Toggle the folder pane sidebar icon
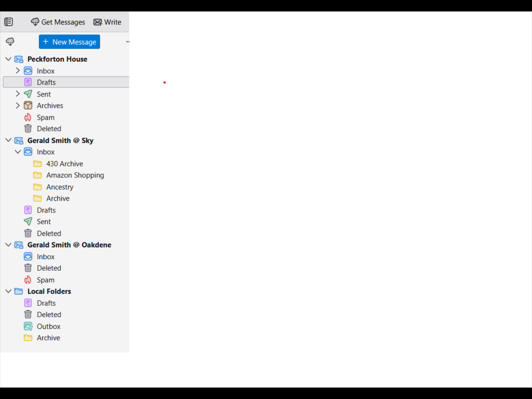This screenshot has width=532, height=399. [9, 22]
